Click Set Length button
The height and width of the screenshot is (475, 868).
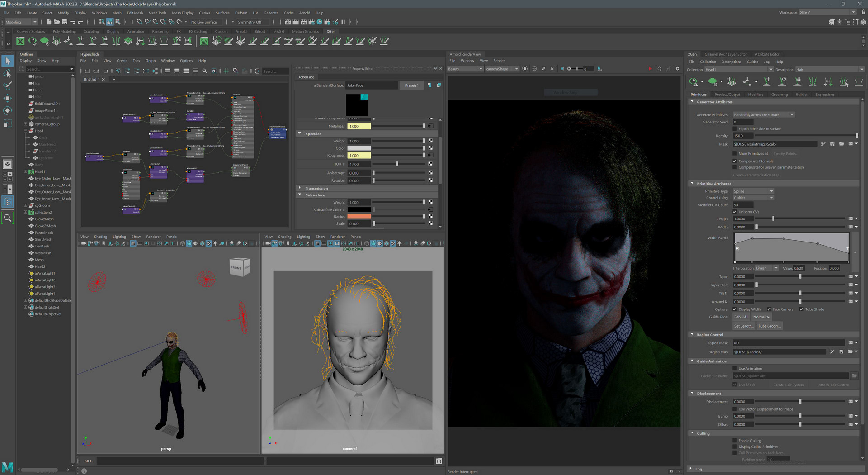pos(744,326)
